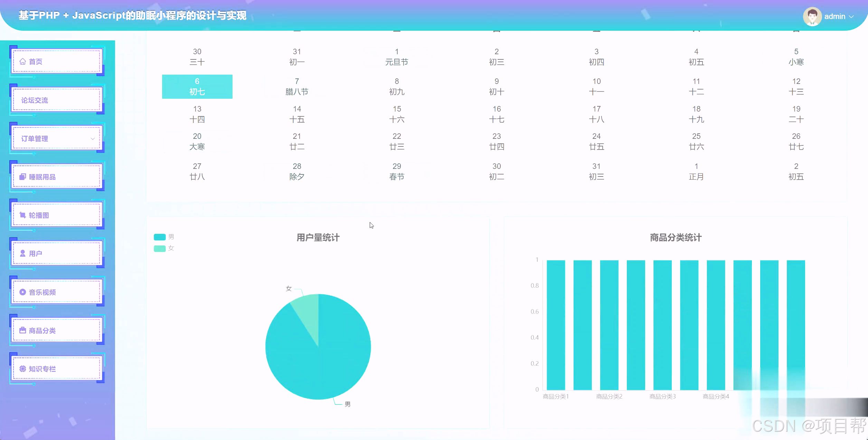This screenshot has width=868, height=440.
Task: Click the play-disc icon beside 音乐视频
Action: 22,292
